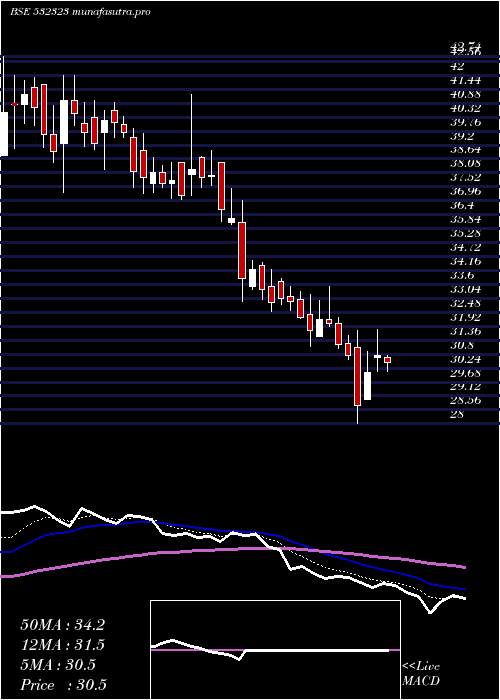Click the 39.76 price axis label

click(x=466, y=122)
